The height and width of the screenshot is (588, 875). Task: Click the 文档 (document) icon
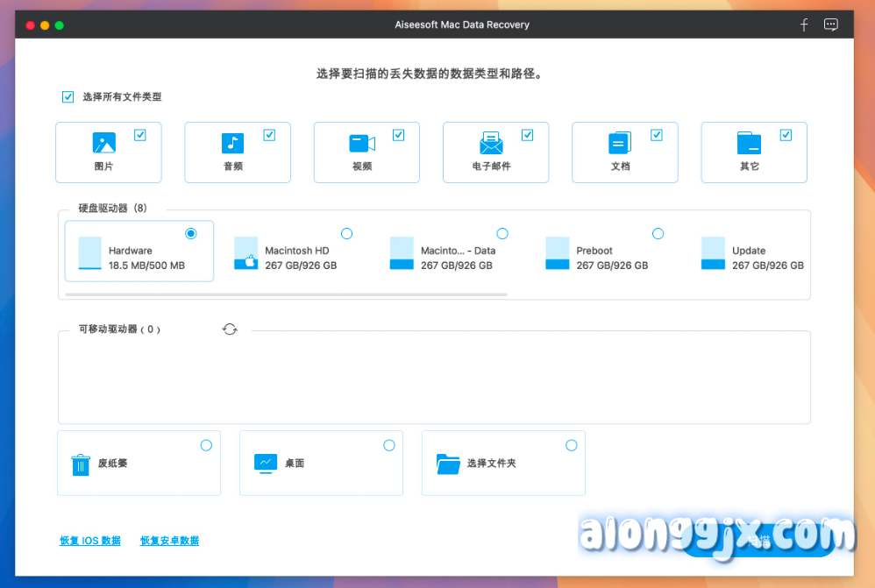point(620,143)
